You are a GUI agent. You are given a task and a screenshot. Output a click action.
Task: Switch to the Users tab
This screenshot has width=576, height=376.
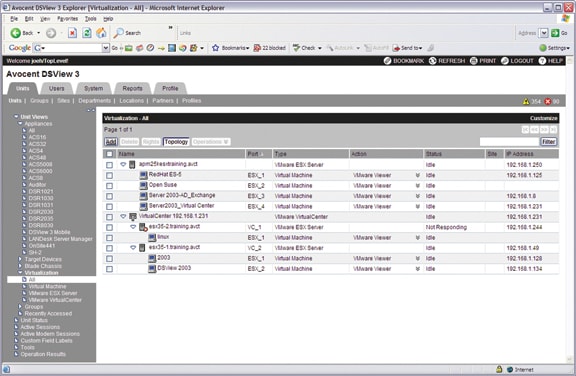tap(57, 88)
